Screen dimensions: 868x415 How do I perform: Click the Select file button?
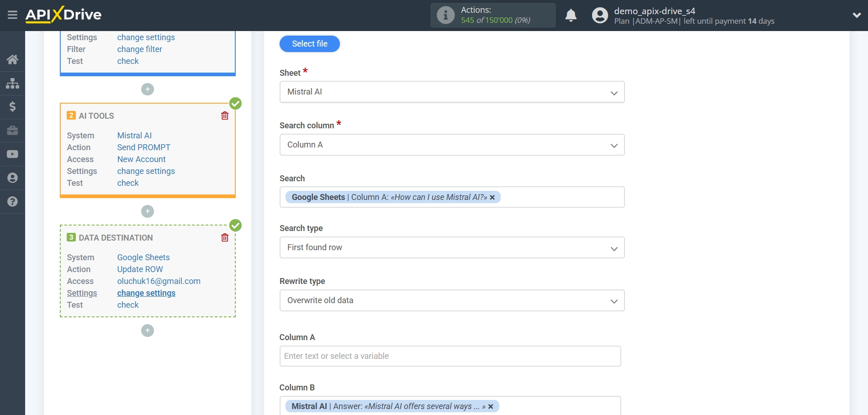point(309,43)
